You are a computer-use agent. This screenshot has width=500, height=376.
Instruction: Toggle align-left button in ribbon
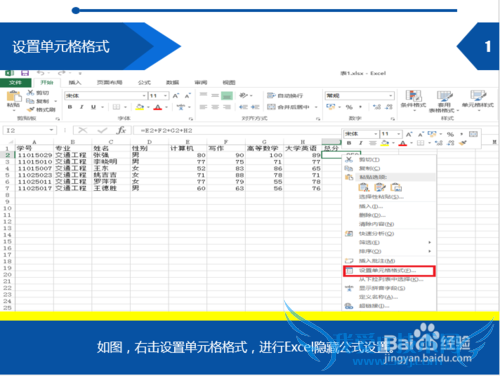pos(203,107)
